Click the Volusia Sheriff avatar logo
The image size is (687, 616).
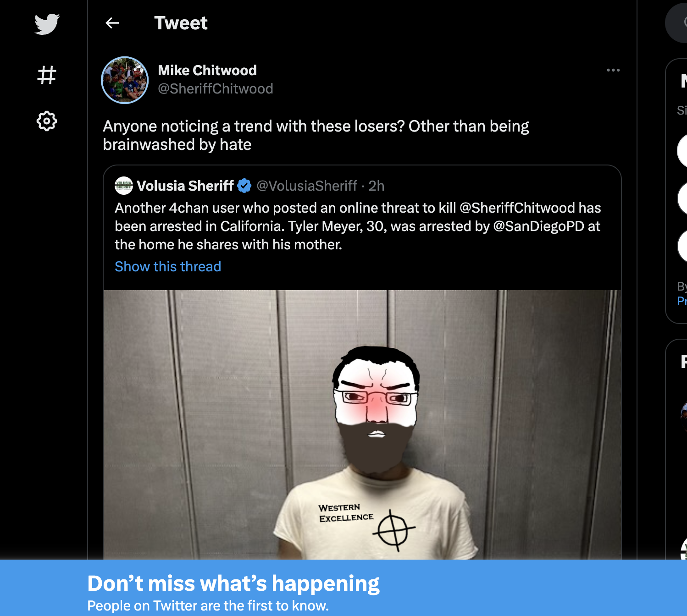point(124,186)
